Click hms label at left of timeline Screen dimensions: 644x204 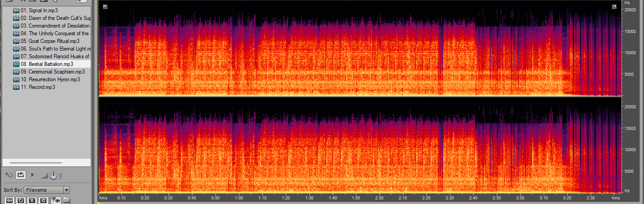pos(103,198)
